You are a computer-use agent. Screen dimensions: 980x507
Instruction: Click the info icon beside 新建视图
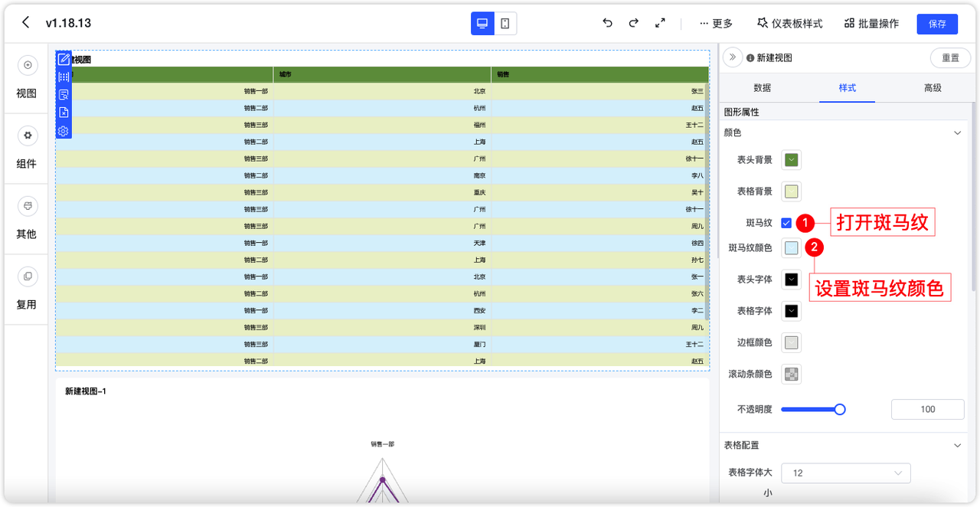[750, 58]
